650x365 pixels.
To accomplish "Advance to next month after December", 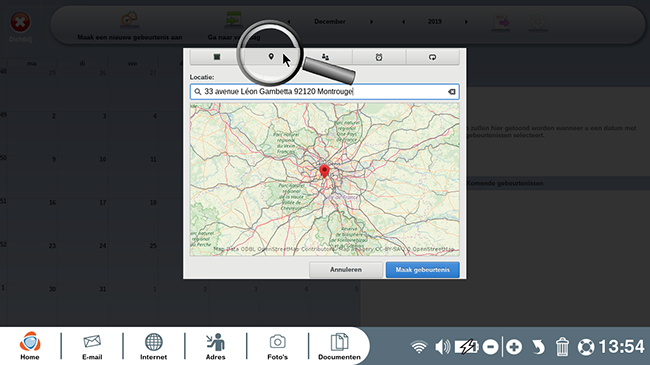I will coord(371,22).
